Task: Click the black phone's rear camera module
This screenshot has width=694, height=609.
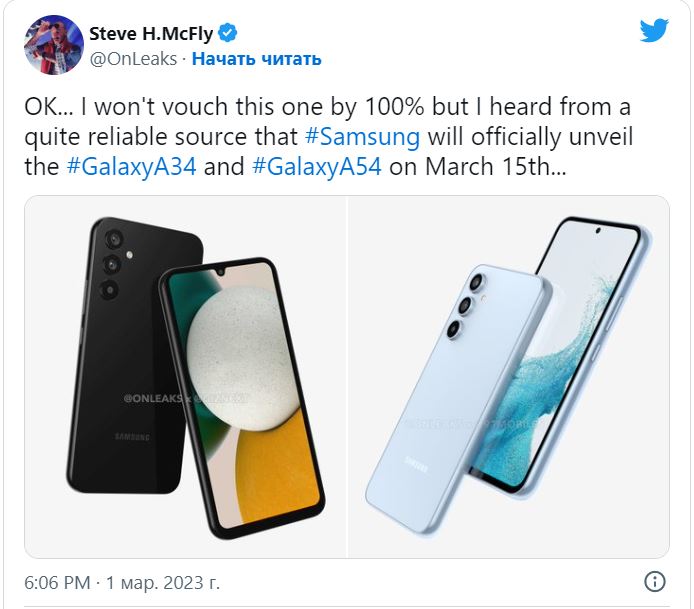Action: pos(109,264)
